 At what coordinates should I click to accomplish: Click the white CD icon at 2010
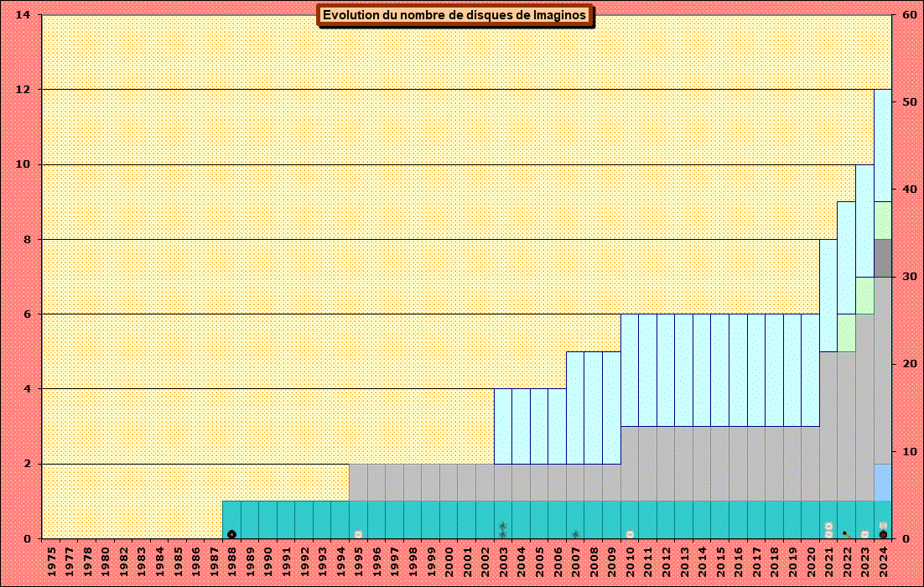point(630,534)
